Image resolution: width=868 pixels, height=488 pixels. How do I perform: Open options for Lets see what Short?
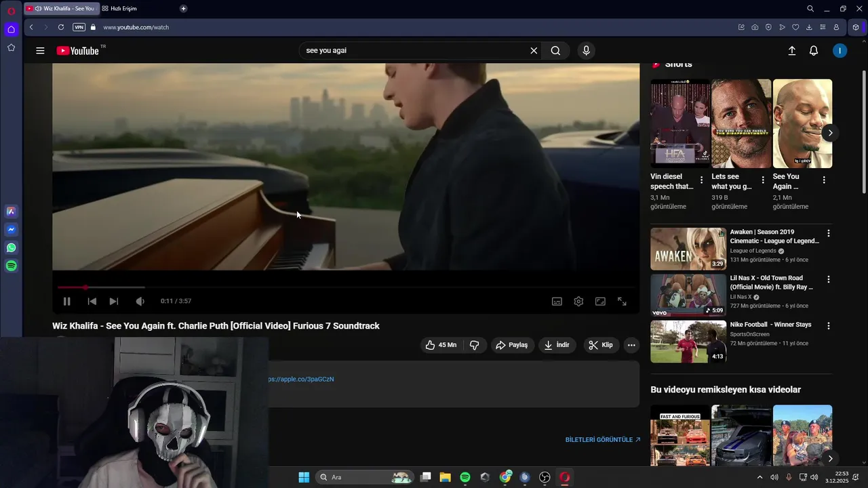[x=763, y=180]
